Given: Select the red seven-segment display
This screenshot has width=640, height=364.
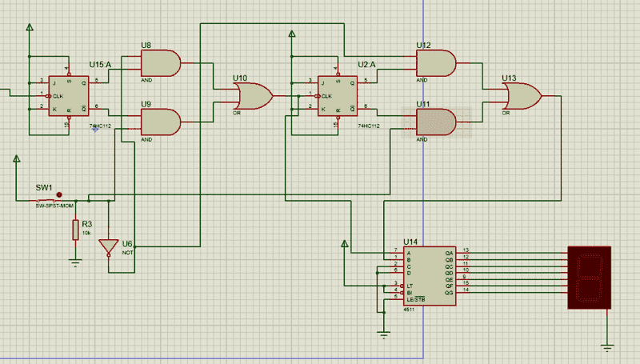Looking at the screenshot, I should [x=588, y=278].
